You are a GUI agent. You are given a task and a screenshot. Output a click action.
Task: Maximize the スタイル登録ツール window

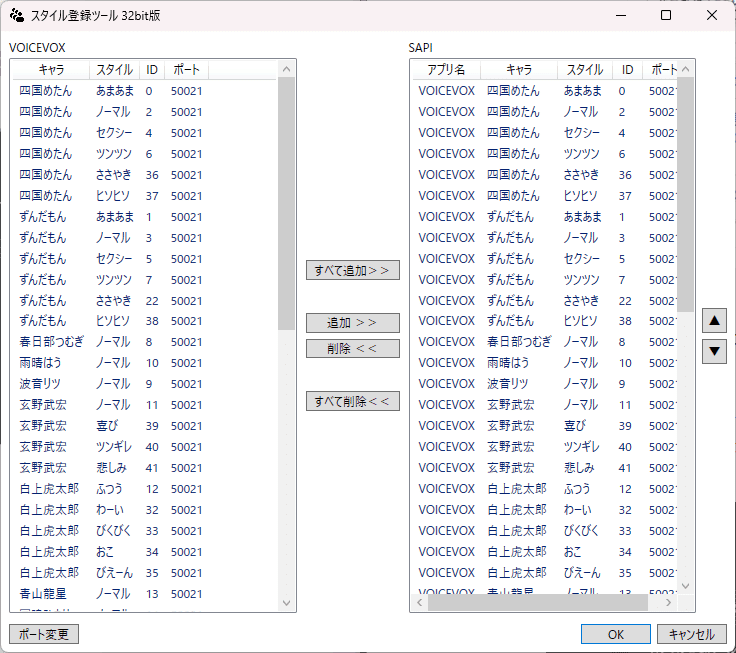[666, 15]
